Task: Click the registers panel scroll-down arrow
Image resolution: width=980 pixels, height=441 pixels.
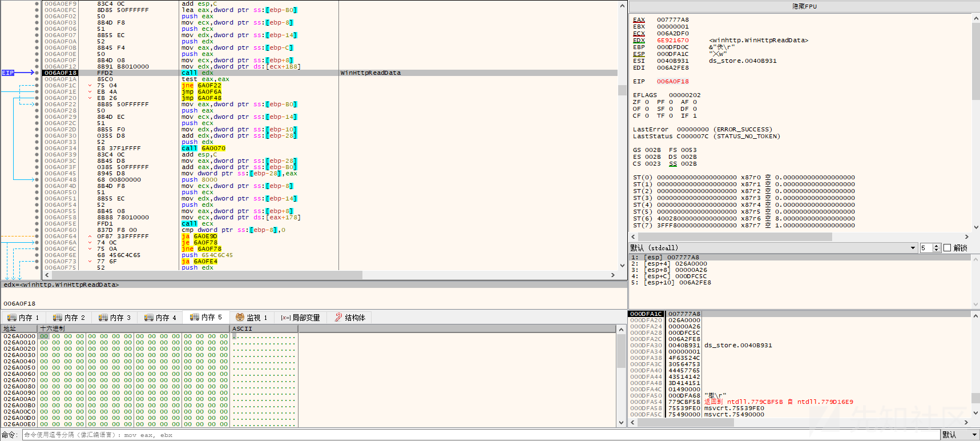Action: pyautogui.click(x=975, y=227)
